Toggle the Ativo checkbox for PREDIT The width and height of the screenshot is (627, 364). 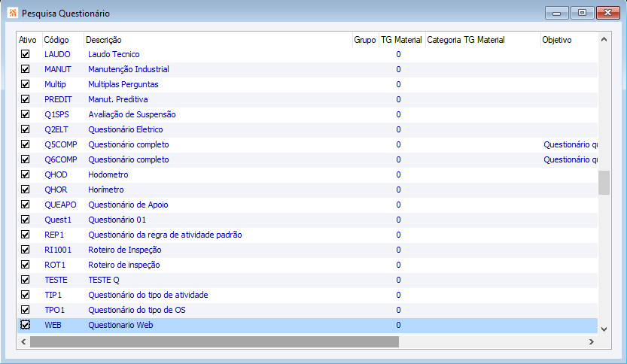[x=25, y=99]
